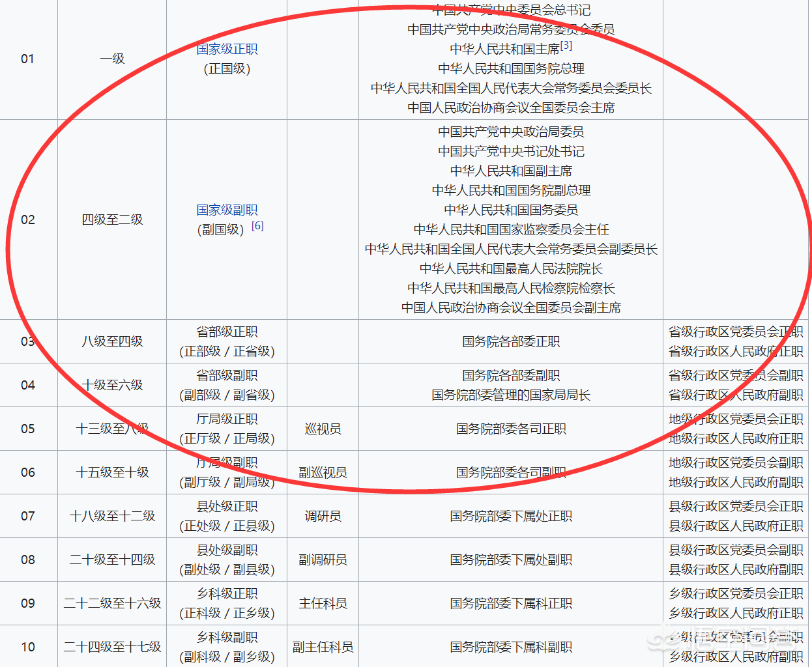
Task: Select the 主任科员 cell
Action: coord(323,603)
